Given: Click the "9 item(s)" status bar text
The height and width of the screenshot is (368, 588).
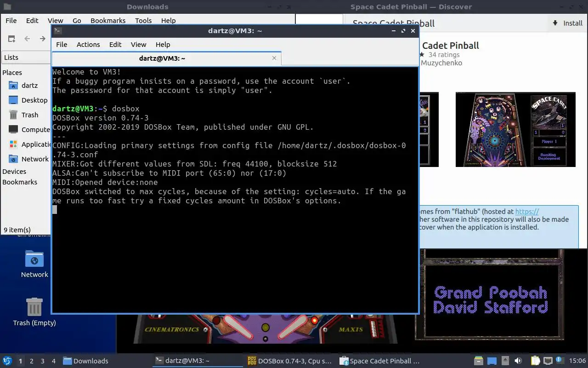Looking at the screenshot, I should 17,230.
